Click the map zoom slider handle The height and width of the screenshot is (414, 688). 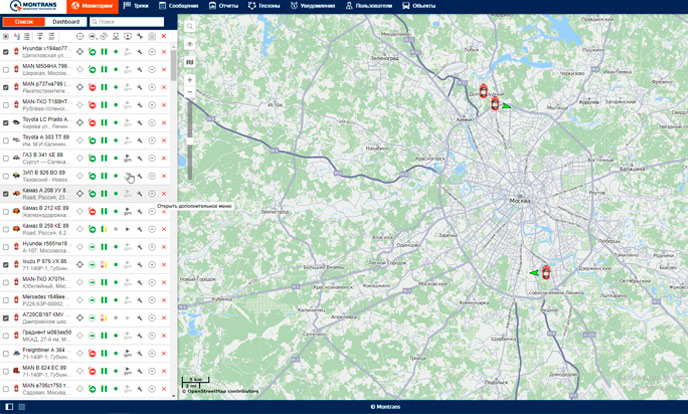coord(190,141)
